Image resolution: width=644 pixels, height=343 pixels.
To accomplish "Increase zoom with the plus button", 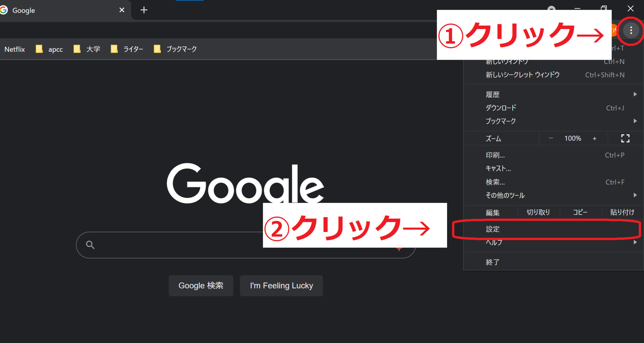I will coord(594,138).
